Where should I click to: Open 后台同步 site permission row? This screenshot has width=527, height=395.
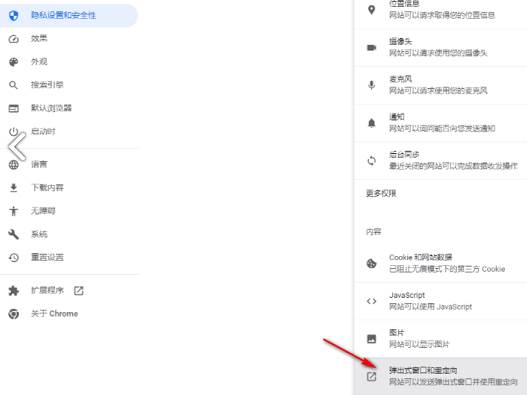click(x=441, y=161)
